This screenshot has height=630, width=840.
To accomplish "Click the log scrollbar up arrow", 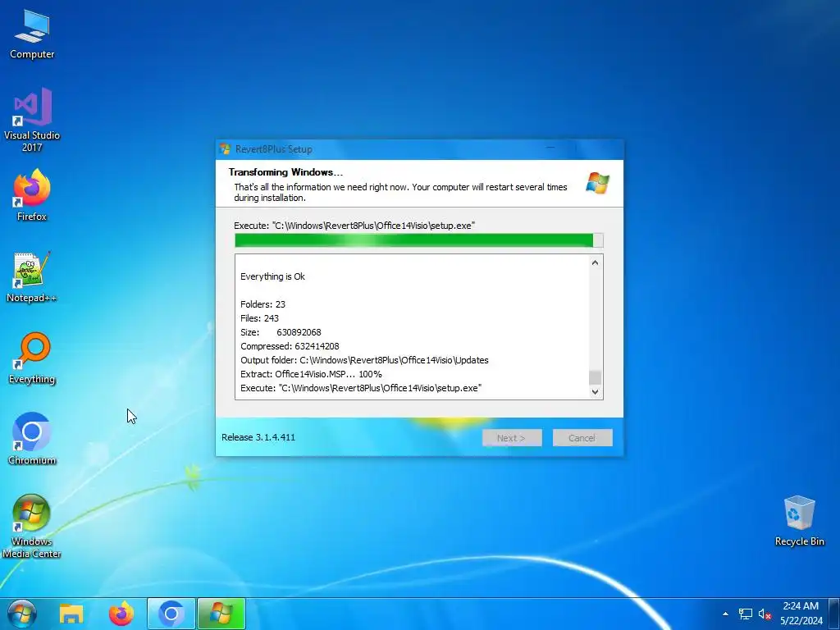I will pyautogui.click(x=595, y=262).
